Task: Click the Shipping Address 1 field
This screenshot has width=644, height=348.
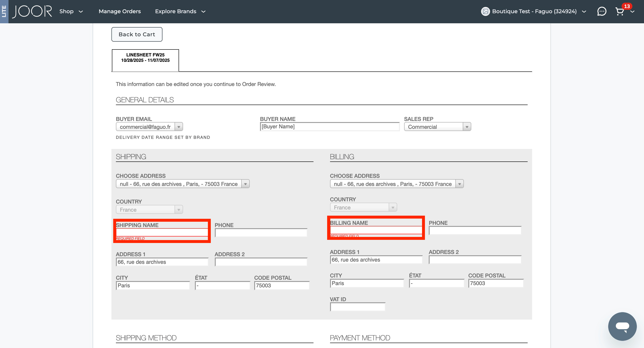Action: (x=162, y=262)
